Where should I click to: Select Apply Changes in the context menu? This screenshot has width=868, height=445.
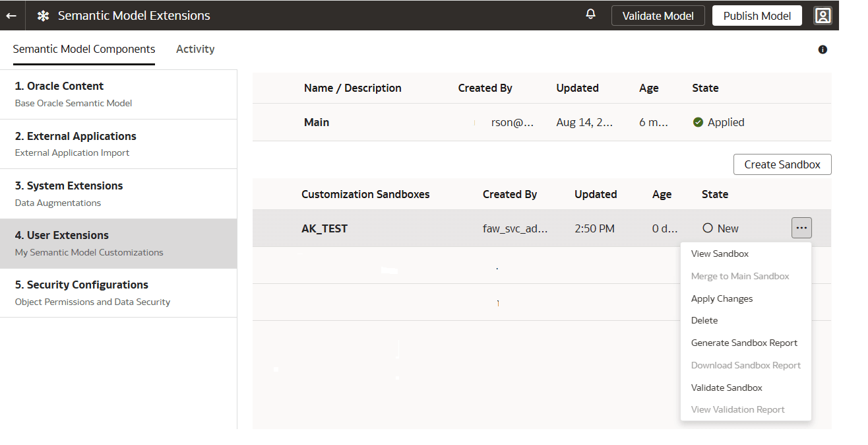(722, 298)
